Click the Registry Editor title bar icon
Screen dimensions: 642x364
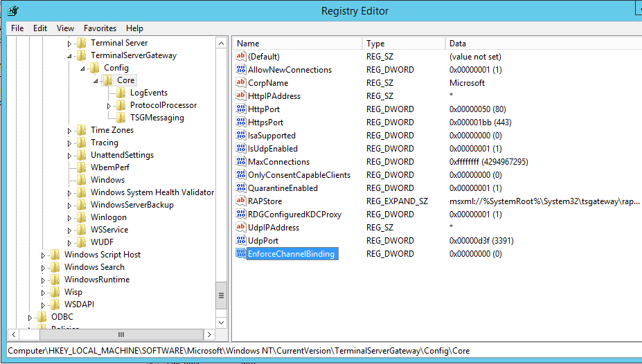[12, 11]
